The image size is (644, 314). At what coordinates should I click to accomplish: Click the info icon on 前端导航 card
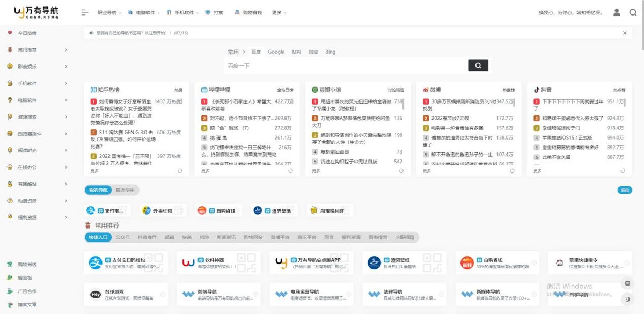255,294
